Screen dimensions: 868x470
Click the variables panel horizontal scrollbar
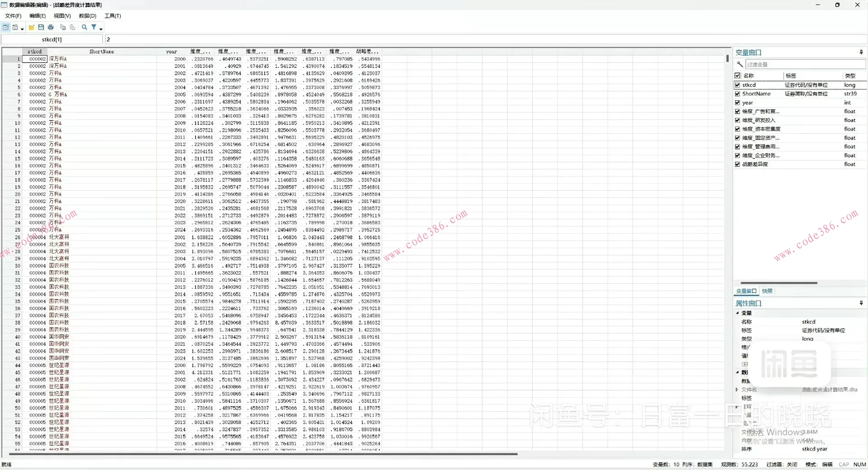(x=779, y=283)
